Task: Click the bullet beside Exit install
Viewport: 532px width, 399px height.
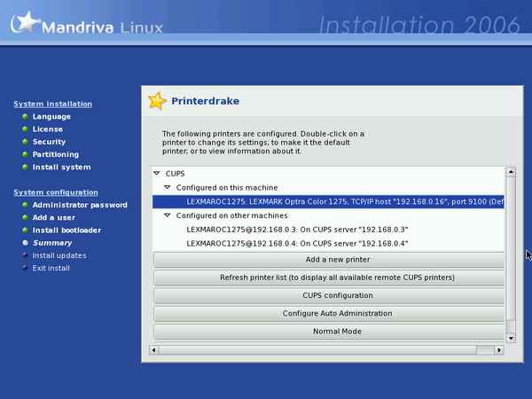Action: [25, 268]
